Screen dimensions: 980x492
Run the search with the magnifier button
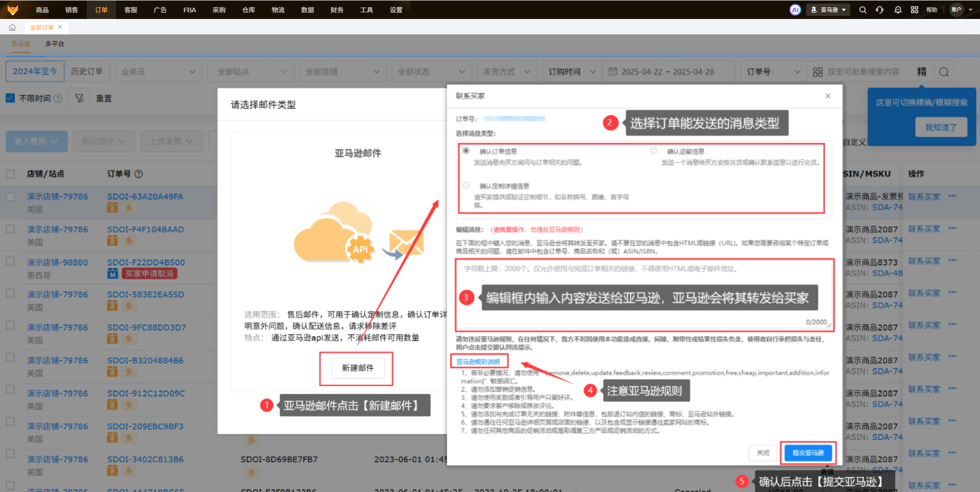tap(944, 72)
